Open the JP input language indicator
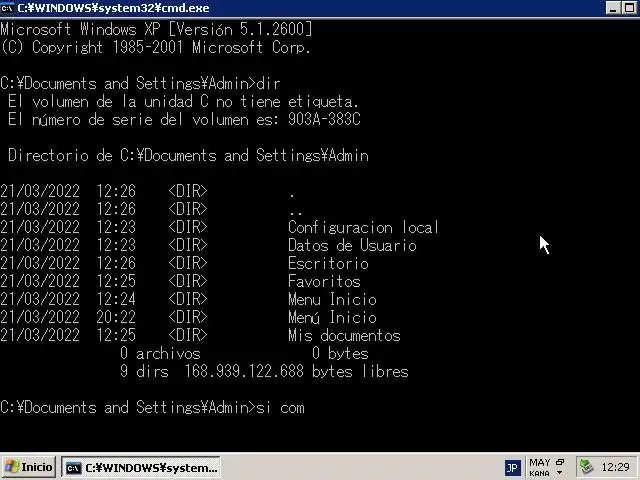Viewport: 640px width, 480px height. coord(512,468)
